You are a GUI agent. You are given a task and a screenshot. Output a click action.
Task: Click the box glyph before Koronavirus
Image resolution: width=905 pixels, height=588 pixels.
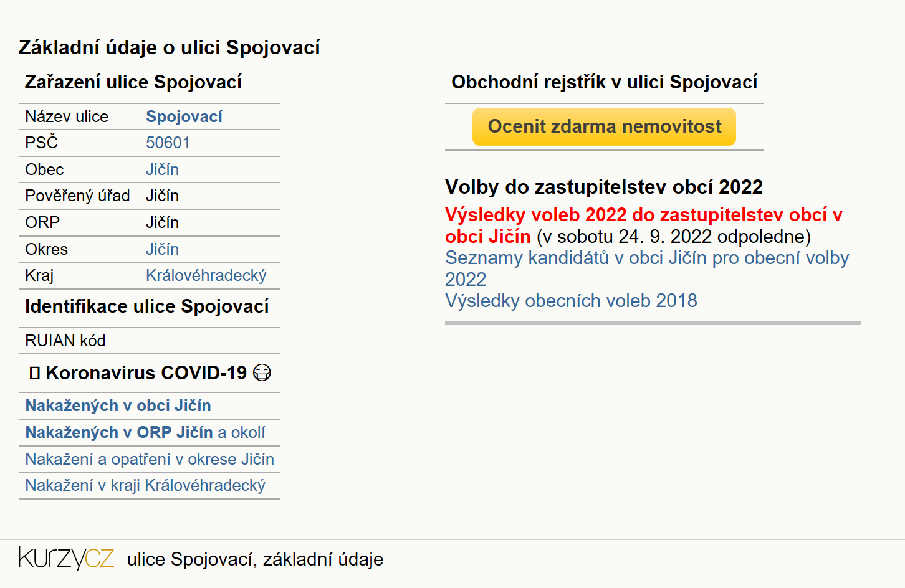pyautogui.click(x=35, y=373)
